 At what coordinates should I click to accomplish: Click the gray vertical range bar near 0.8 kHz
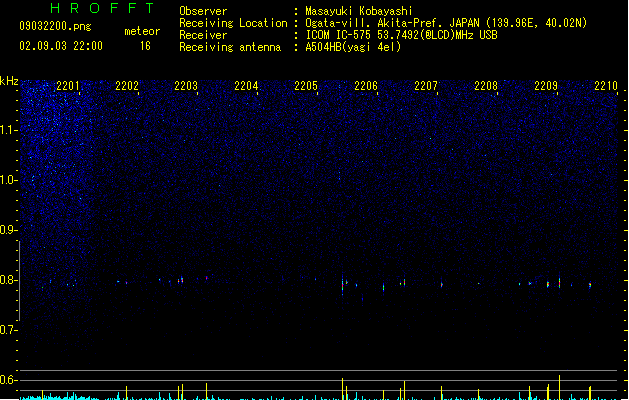tap(19, 280)
